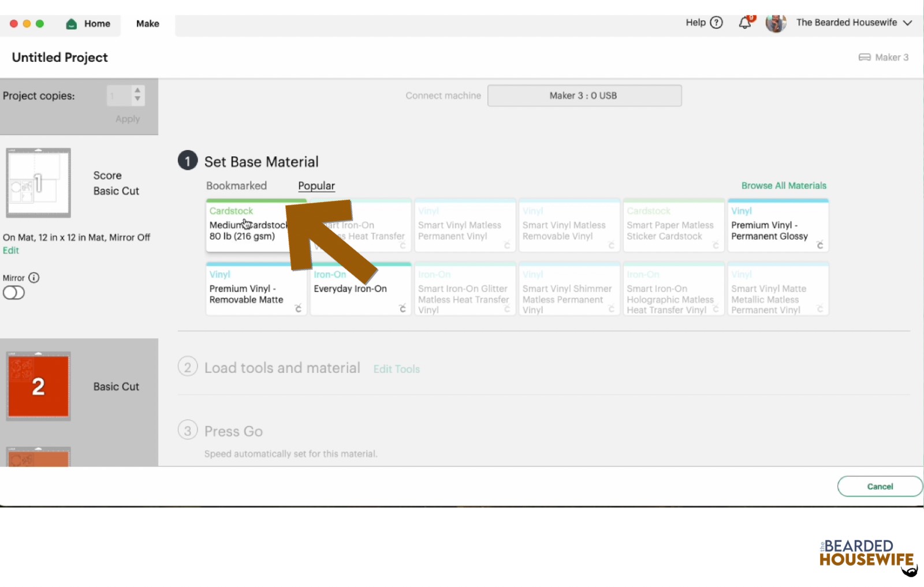Click the Maker 3 machine icon
924x587 pixels.
(864, 57)
